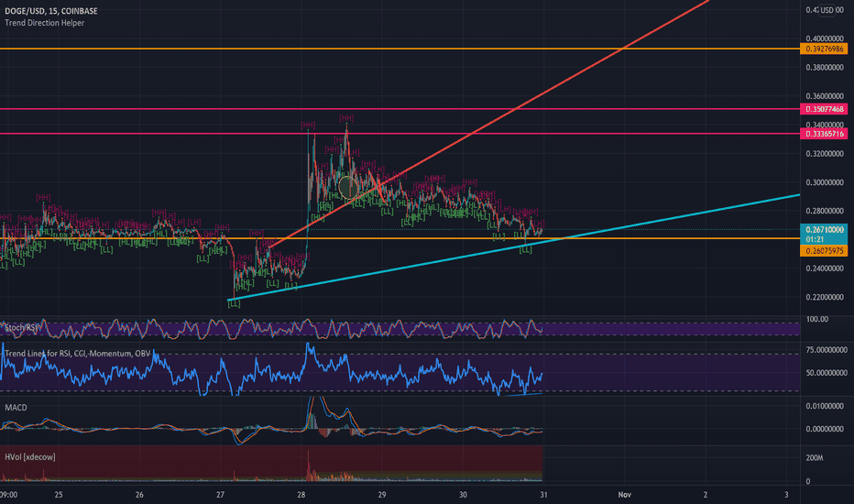Click the 0.40000000 price axis value
The image size is (854, 504).
click(x=825, y=38)
